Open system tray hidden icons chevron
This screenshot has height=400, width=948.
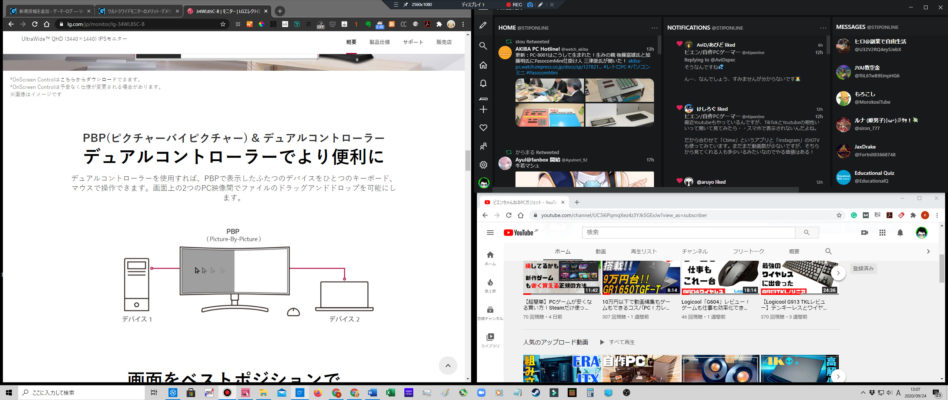coord(862,392)
